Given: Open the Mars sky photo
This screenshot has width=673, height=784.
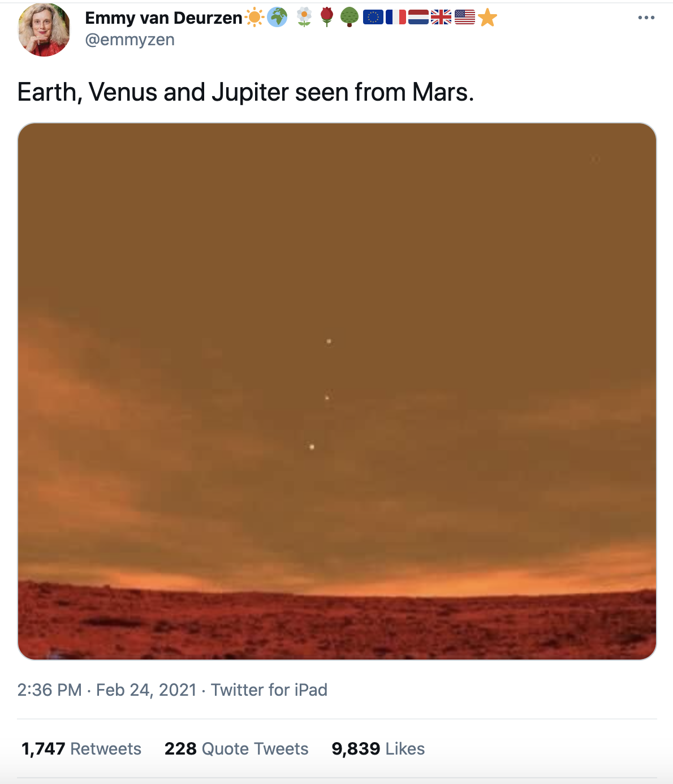Looking at the screenshot, I should tap(337, 391).
